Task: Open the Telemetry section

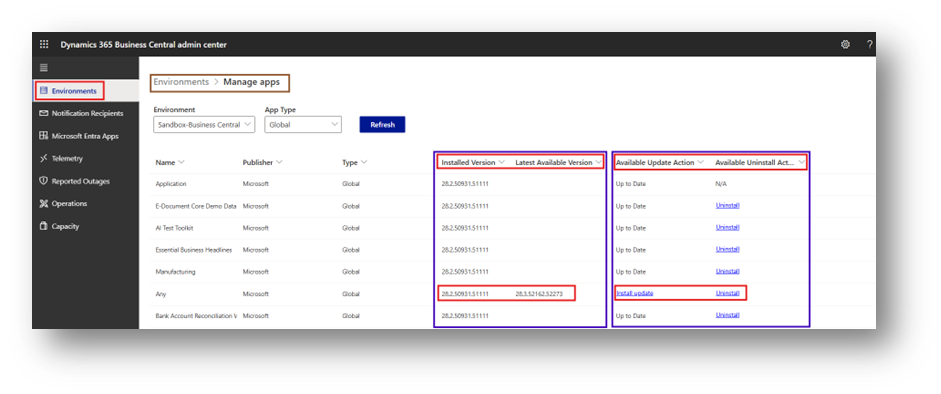Action: (67, 158)
